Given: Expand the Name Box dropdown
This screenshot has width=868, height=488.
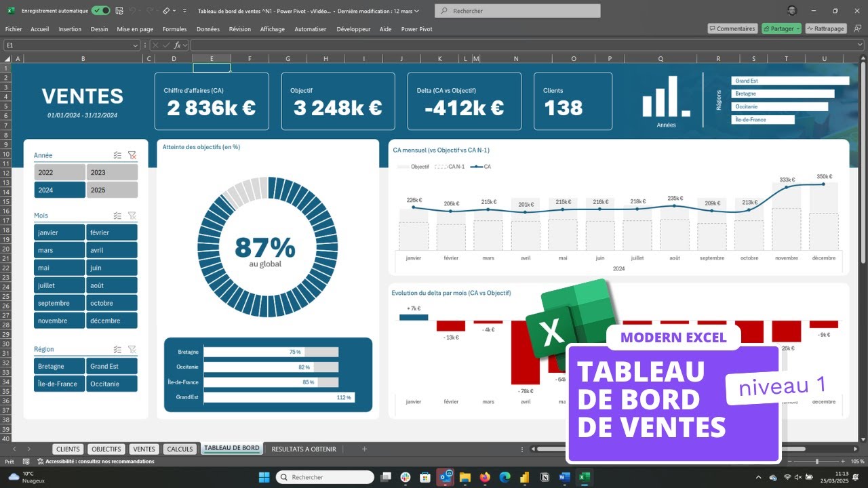Looking at the screenshot, I should click(136, 45).
